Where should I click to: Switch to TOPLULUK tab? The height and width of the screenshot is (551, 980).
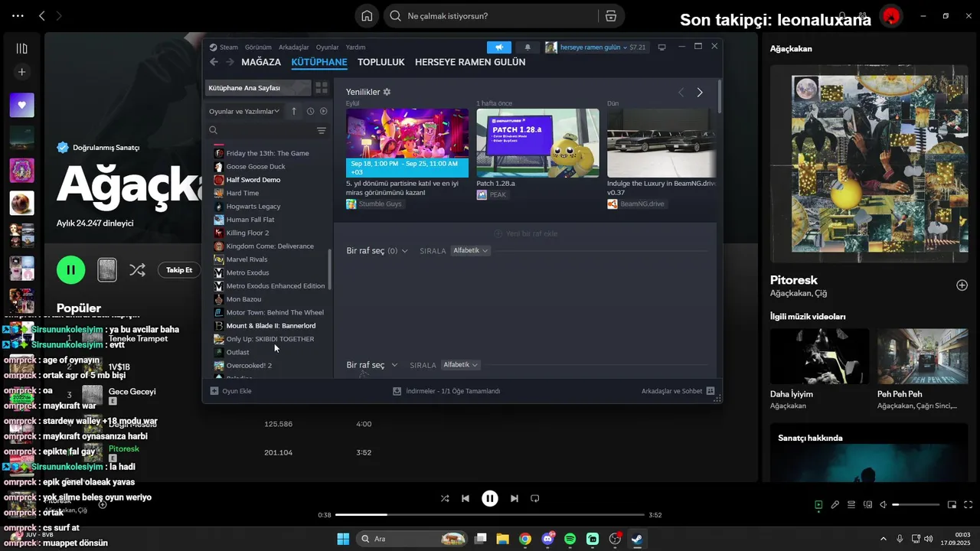click(381, 62)
